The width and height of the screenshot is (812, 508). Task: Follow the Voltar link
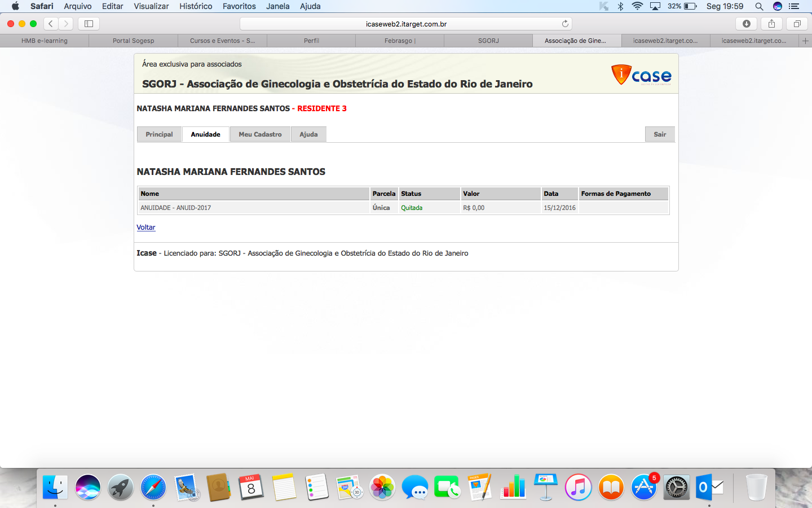pos(145,227)
